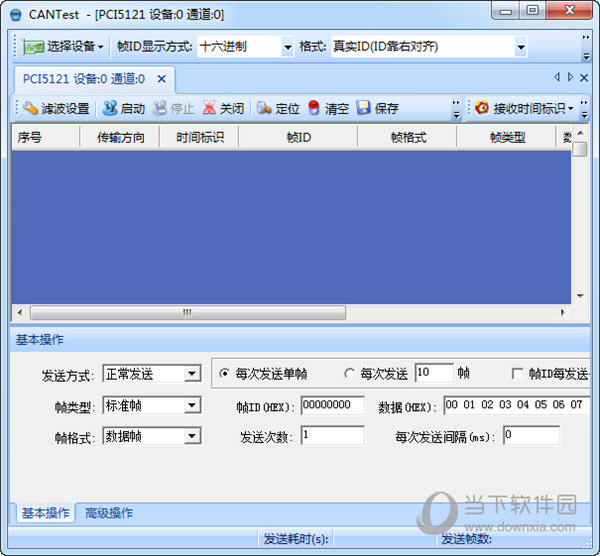
Task: Click the 帧ID(HEX) input field
Action: point(333,405)
